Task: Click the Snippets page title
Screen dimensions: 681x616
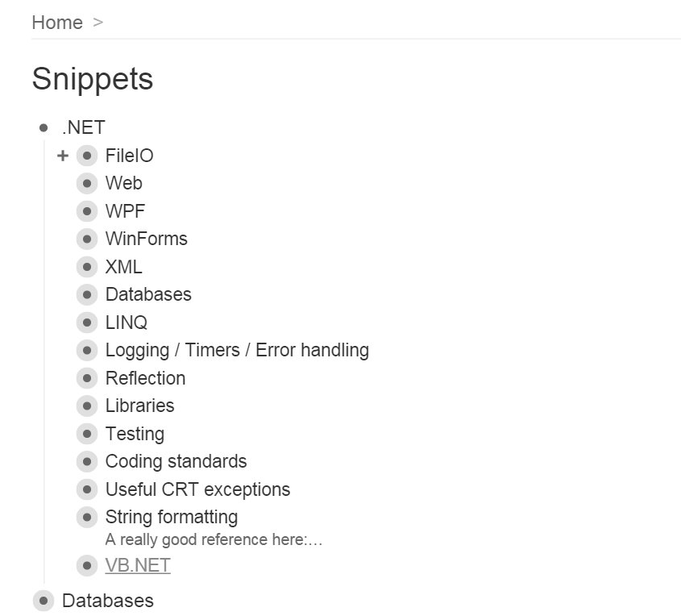Action: tap(92, 79)
